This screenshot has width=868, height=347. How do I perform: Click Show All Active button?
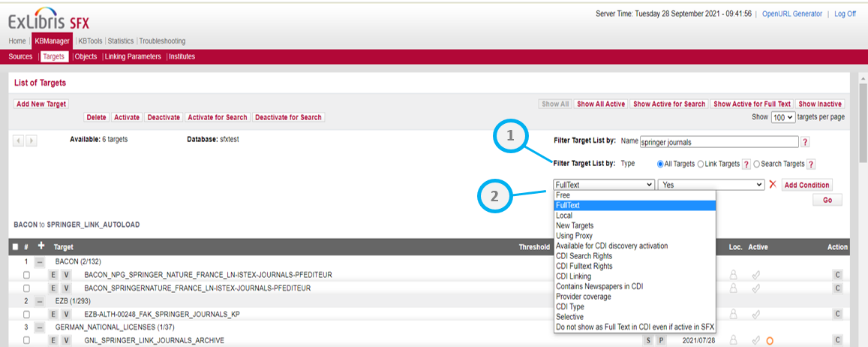601,104
